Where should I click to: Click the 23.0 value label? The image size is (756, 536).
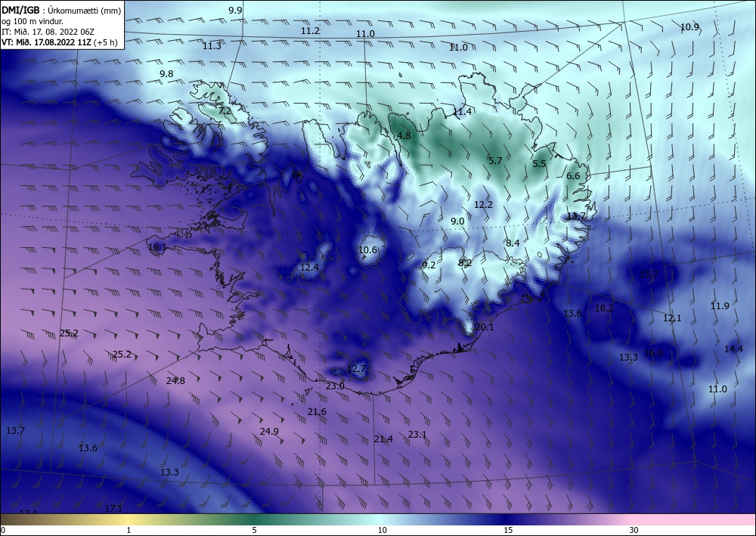point(335,386)
